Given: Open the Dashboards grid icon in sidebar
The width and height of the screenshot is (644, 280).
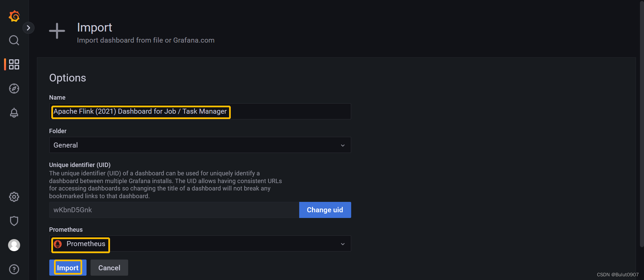Looking at the screenshot, I should (14, 64).
